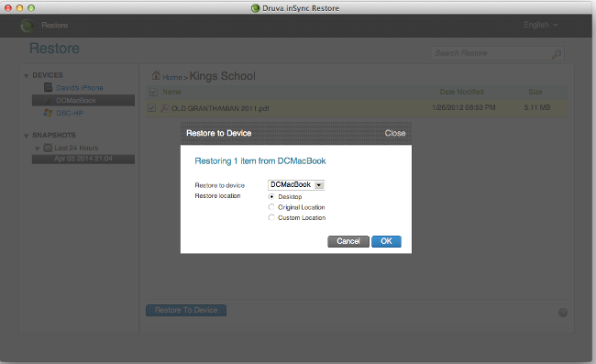596x364 pixels.
Task: Collapse the DEVICES section
Action: (27, 75)
